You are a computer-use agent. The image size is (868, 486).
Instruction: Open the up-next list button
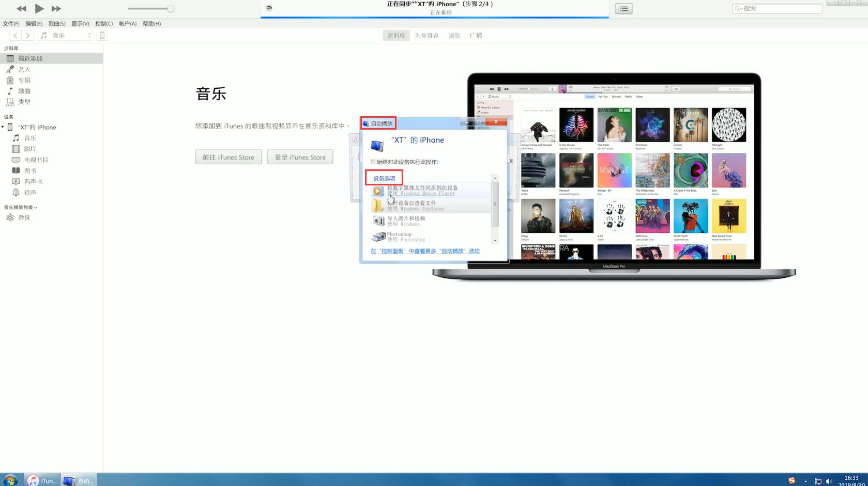[623, 9]
